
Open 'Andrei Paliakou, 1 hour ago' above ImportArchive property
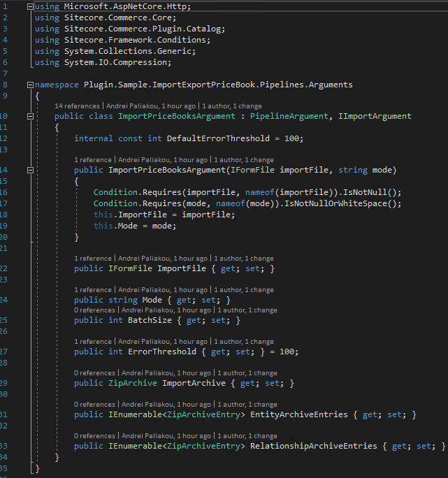[x=166, y=373]
